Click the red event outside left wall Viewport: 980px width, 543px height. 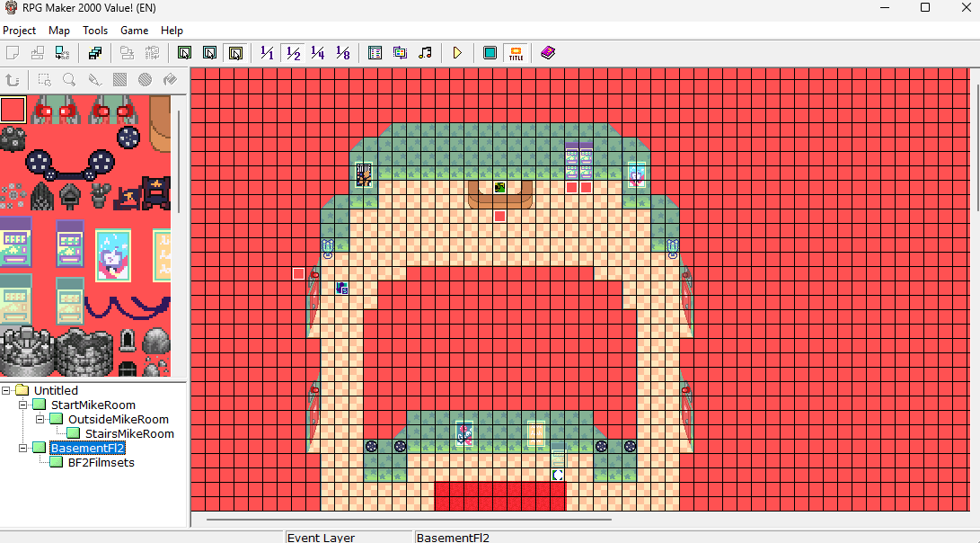tap(299, 274)
